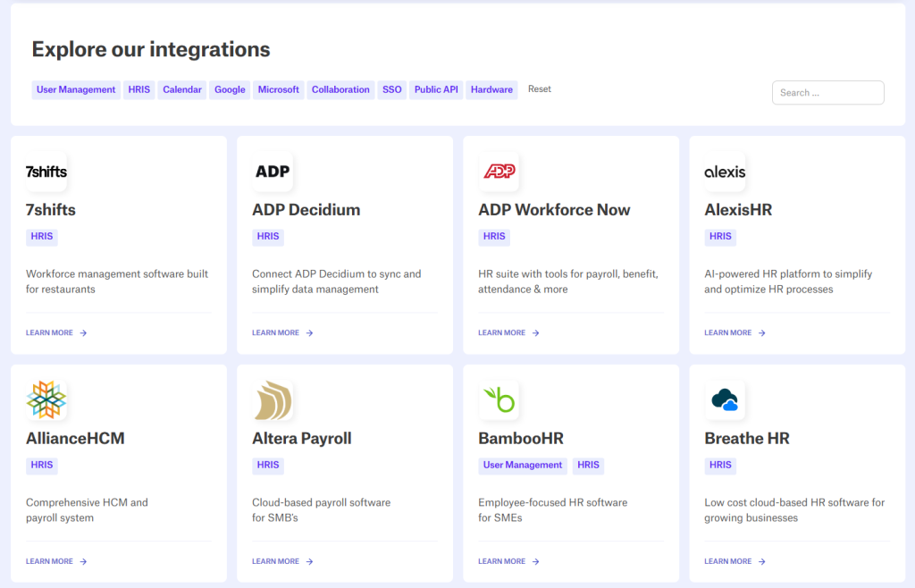
Task: Click the Breathe HR cloud logo
Action: click(724, 399)
